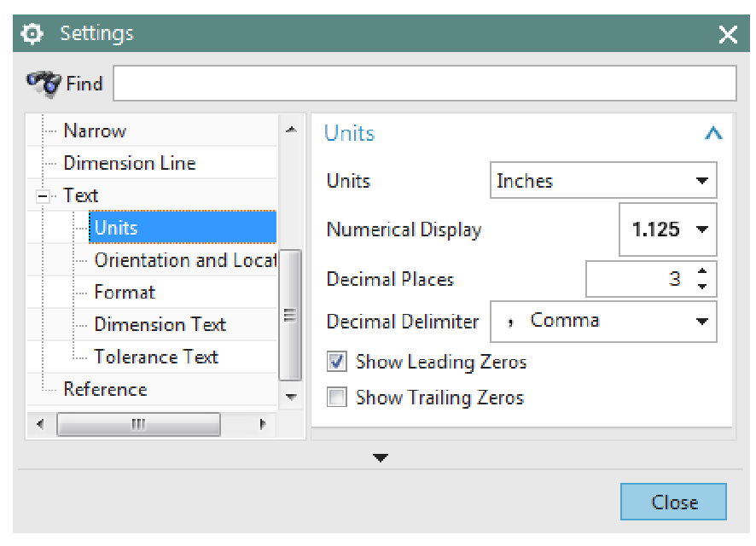Open the Numerical Display dropdown
Viewport: 756px width, 546px height.
click(x=668, y=229)
